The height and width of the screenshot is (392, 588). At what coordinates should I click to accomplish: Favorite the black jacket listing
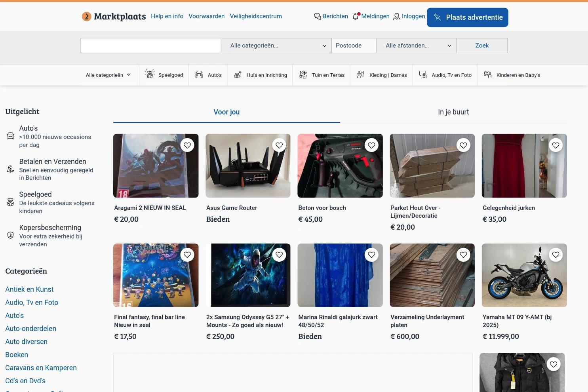553,364
